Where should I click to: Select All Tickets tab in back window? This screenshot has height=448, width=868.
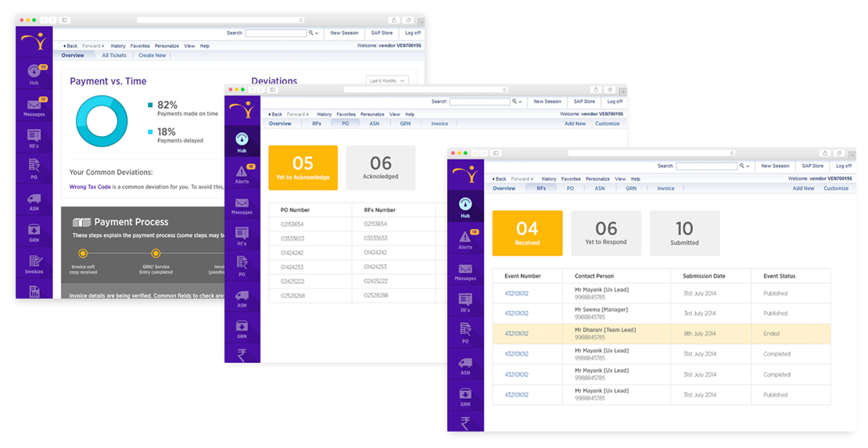pos(114,56)
